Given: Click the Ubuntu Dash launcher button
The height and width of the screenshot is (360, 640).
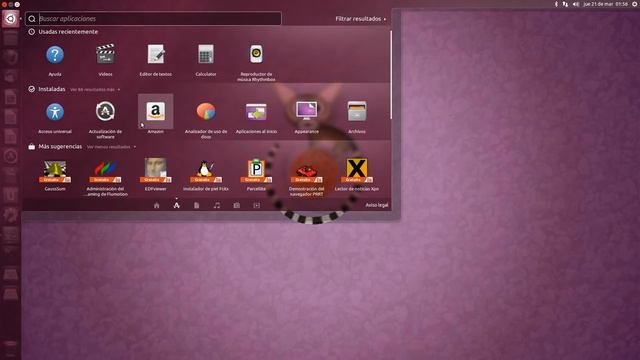Looking at the screenshot, I should click(x=10, y=19).
